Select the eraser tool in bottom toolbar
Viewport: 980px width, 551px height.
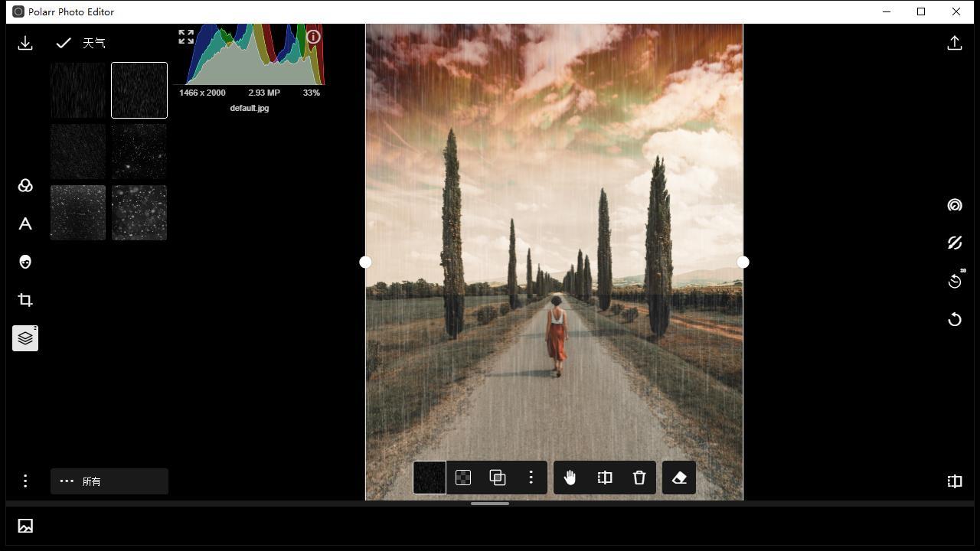point(679,478)
